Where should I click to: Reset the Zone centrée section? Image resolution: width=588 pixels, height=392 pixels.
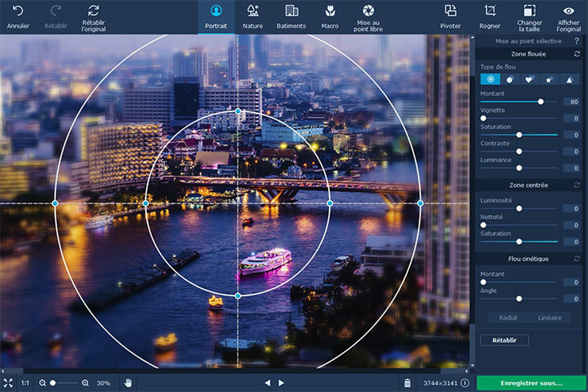point(577,185)
